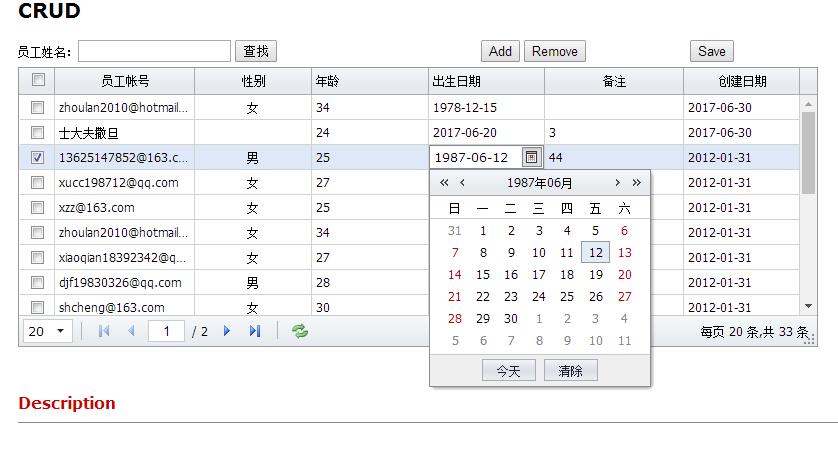Screen dimensions: 838x458
Task: Reload grid with green refresh icon
Action: [300, 331]
